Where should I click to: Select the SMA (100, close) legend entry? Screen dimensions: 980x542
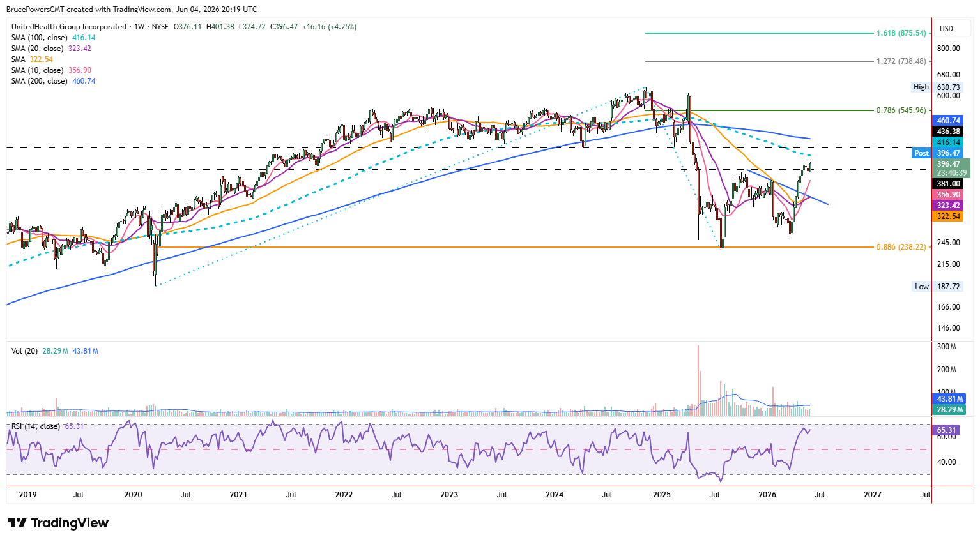coord(53,38)
